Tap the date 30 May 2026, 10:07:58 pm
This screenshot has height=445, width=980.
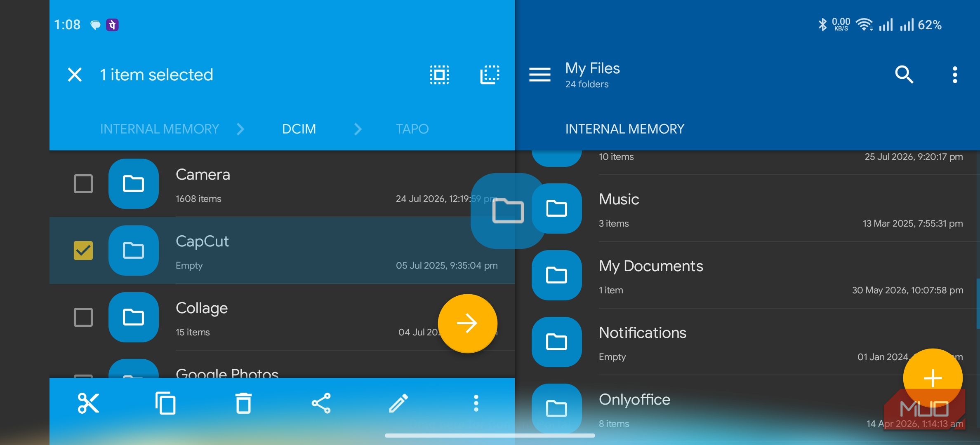[907, 290]
